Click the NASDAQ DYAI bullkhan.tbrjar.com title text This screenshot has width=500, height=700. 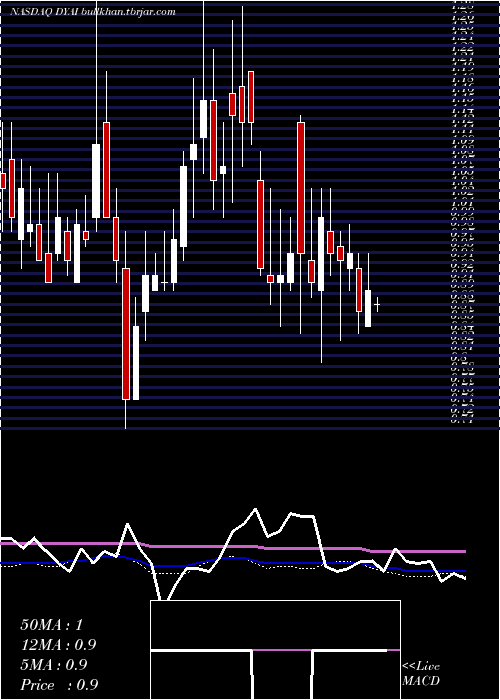[x=92, y=12]
